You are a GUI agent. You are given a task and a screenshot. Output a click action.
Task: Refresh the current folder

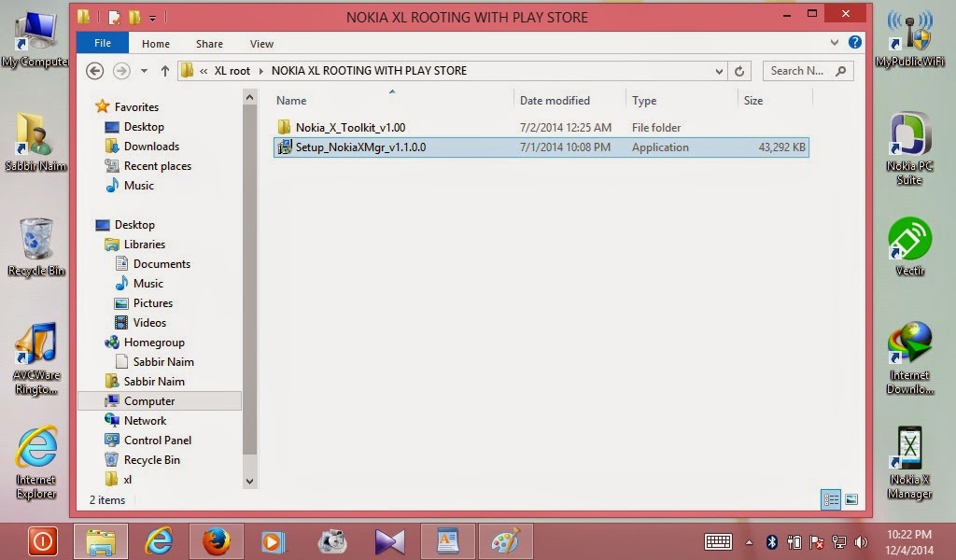click(x=739, y=71)
